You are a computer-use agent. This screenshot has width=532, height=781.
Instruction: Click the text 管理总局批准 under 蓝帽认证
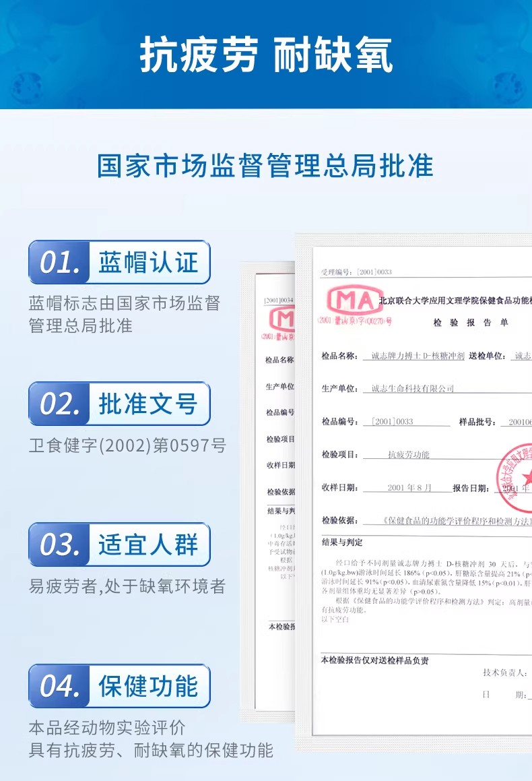(x=81, y=325)
